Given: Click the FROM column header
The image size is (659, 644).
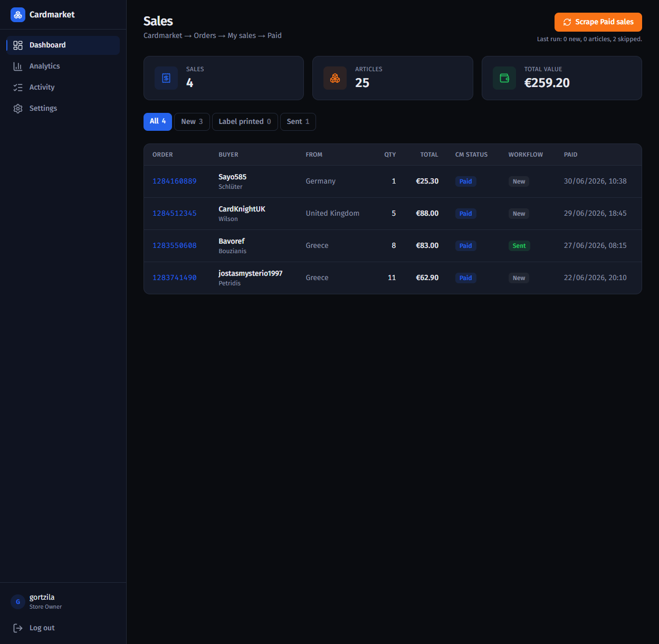Looking at the screenshot, I should [x=314, y=155].
